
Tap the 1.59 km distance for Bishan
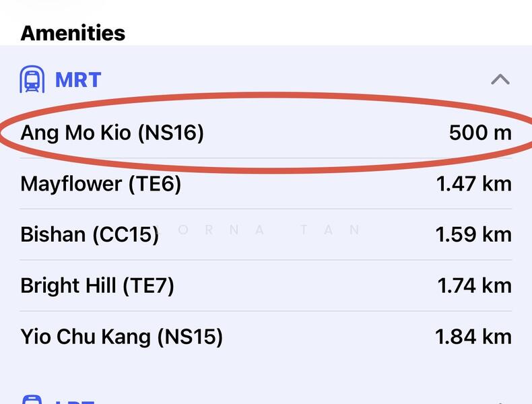point(473,234)
